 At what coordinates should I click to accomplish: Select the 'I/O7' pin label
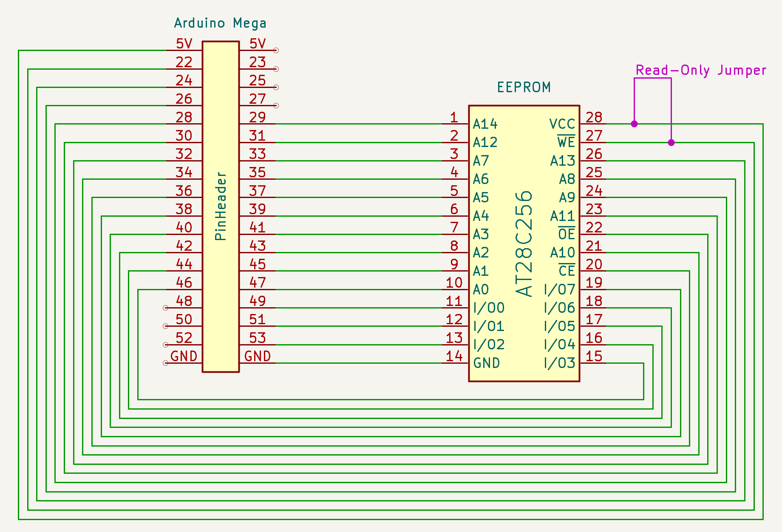[559, 289]
